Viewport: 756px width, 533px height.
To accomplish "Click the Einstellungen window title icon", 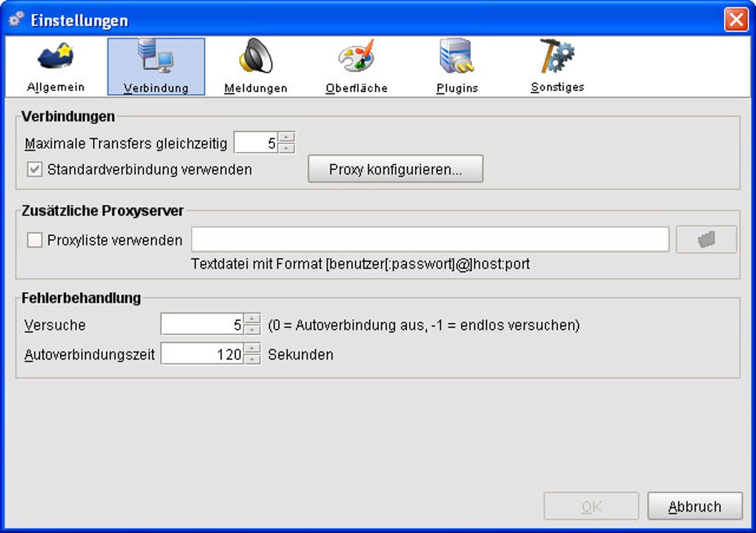I will point(15,19).
